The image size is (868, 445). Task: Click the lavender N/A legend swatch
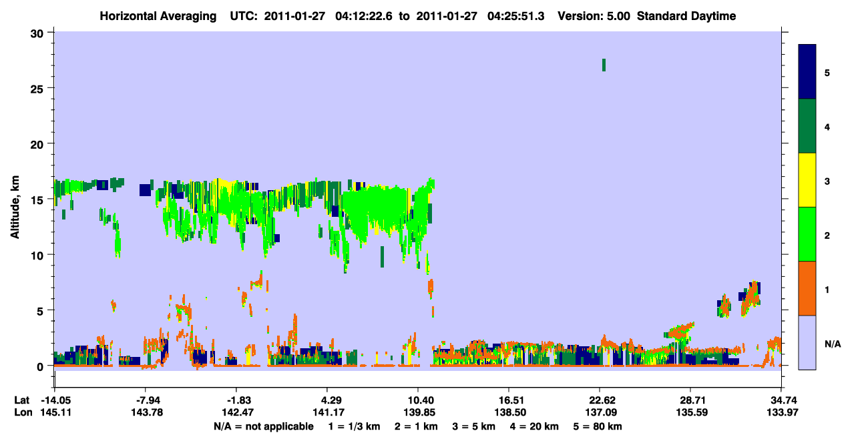pyautogui.click(x=808, y=342)
